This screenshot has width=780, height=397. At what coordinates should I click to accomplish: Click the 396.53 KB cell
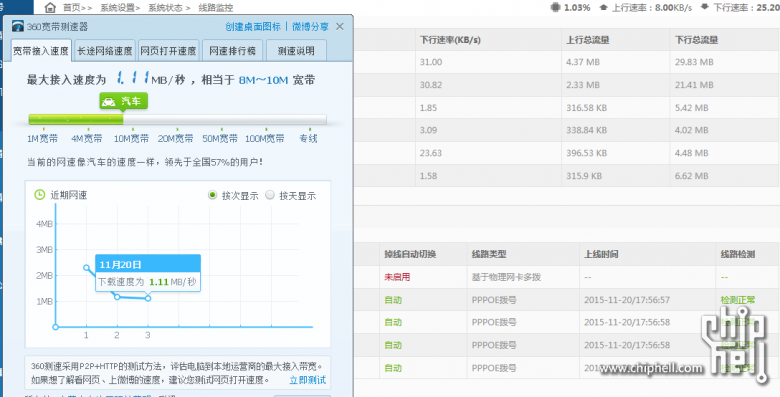586,153
